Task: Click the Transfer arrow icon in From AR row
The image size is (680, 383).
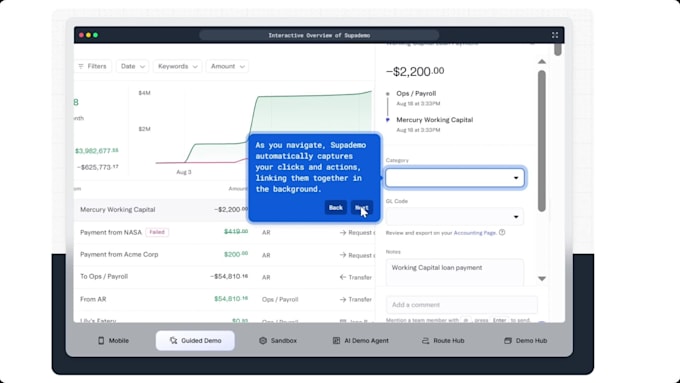Action: 343,299
